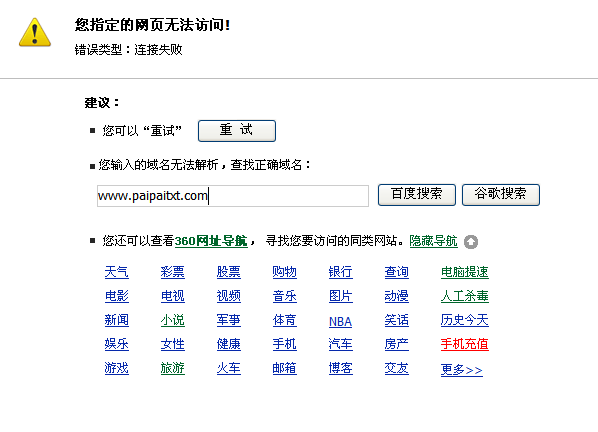This screenshot has height=432, width=598.
Task: Click the gray up-arrow collapse icon
Action: click(471, 242)
